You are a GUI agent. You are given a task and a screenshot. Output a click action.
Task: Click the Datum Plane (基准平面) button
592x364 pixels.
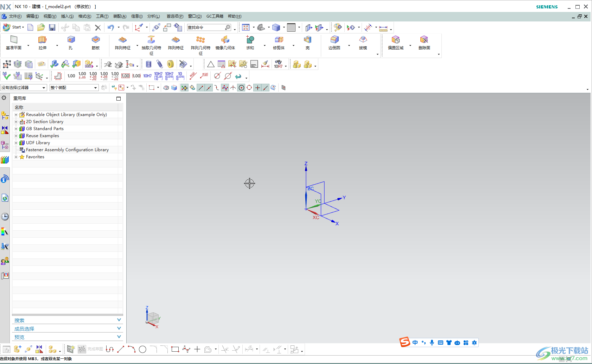point(14,43)
